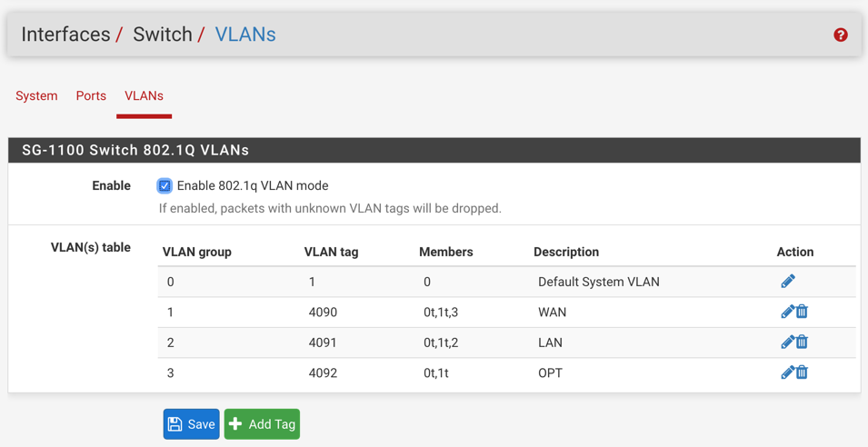Toggle the Enable 802.1q VLAN mode checkbox
Viewport: 868px width, 447px height.
click(165, 186)
